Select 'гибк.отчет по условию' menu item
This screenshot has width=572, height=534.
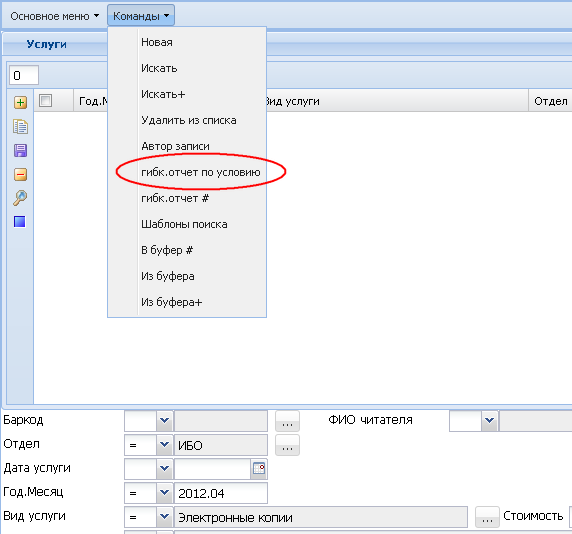pyautogui.click(x=201, y=172)
